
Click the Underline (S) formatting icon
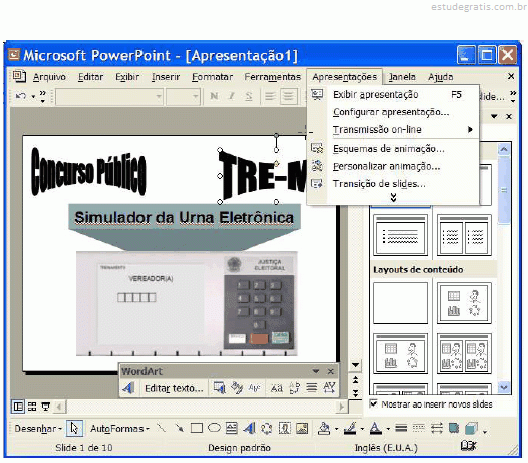[249, 96]
